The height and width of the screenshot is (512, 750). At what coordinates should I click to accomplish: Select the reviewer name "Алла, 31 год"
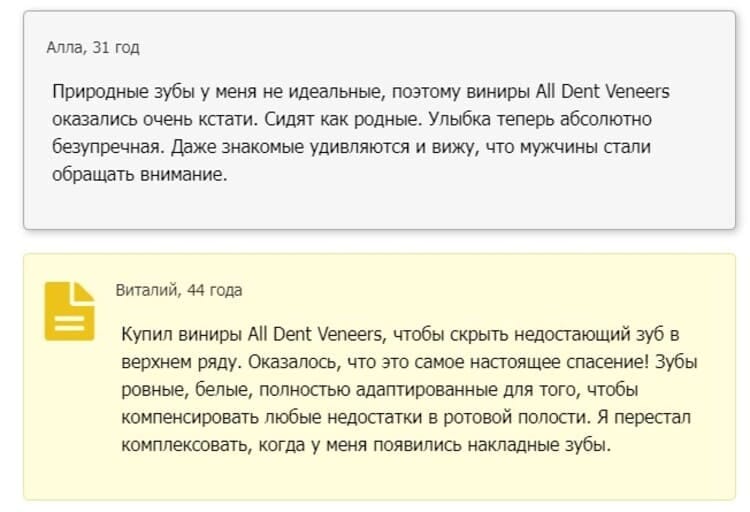click(x=93, y=47)
